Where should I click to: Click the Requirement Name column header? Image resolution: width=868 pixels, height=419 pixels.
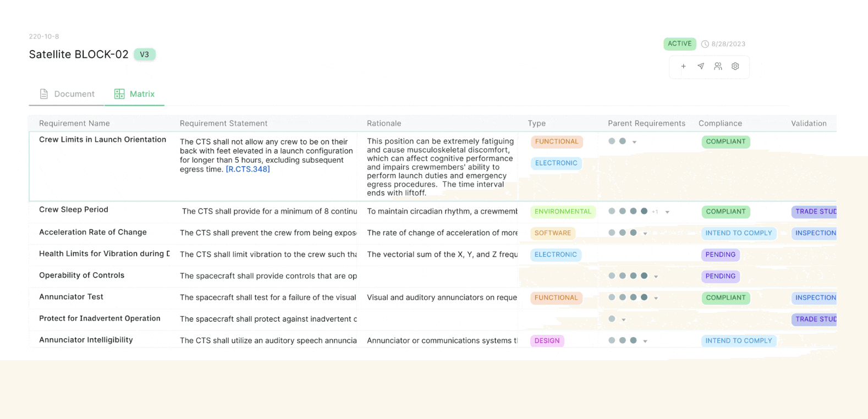point(74,123)
